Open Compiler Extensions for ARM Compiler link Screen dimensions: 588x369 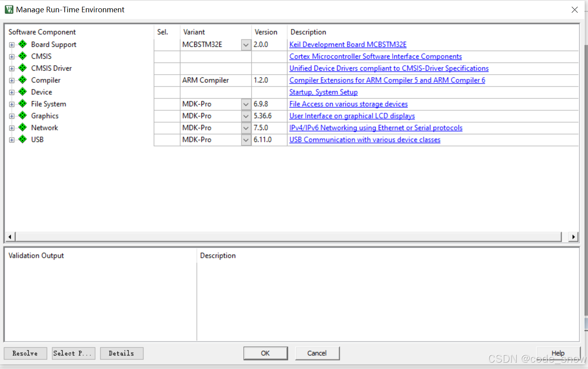(x=387, y=80)
